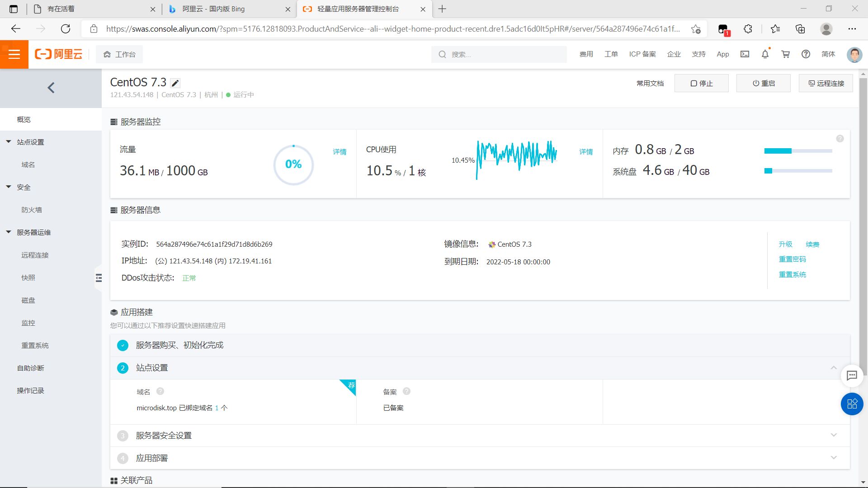
Task: Open the chat feedback floating button
Action: point(852,375)
